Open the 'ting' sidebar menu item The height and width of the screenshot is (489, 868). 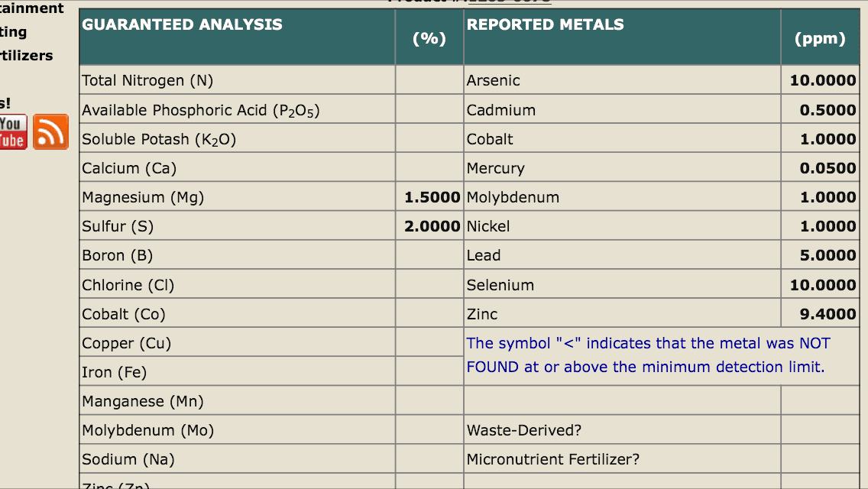[13, 32]
